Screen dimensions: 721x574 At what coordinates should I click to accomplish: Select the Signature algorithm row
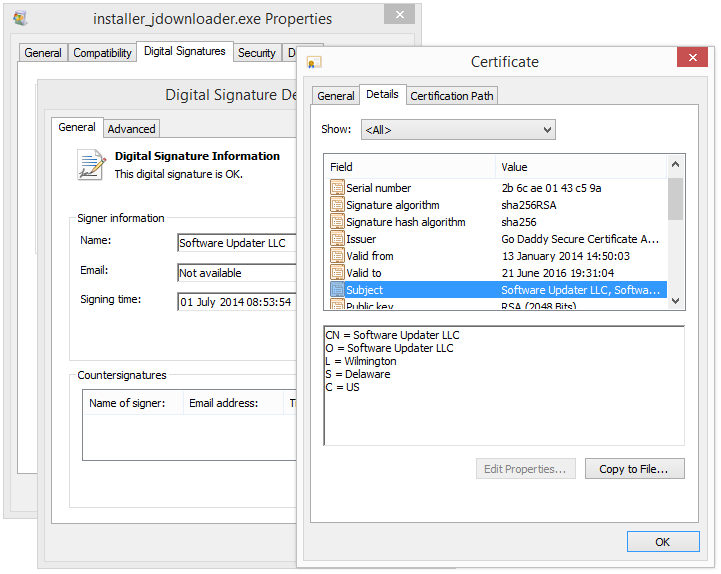click(496, 205)
